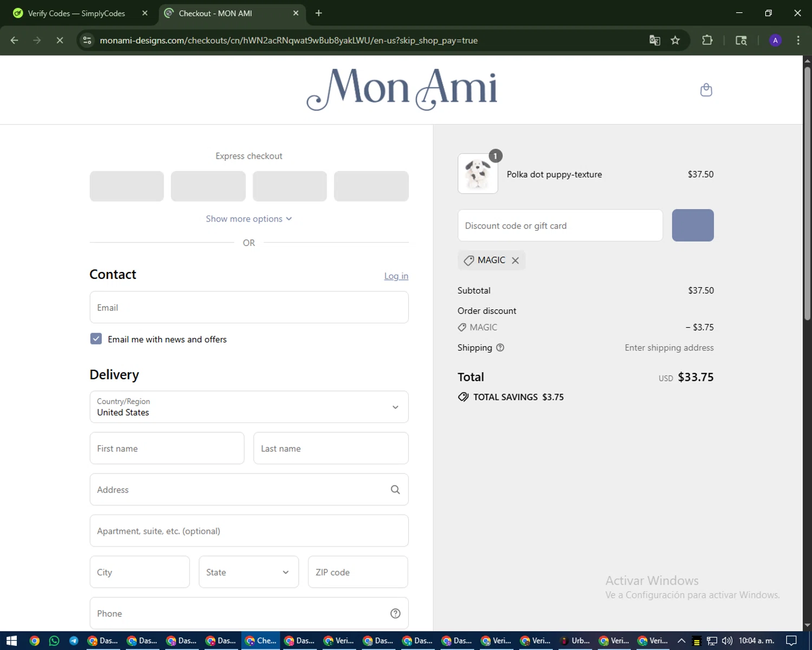812x650 pixels.
Task: Click the network tray icon
Action: (712, 641)
